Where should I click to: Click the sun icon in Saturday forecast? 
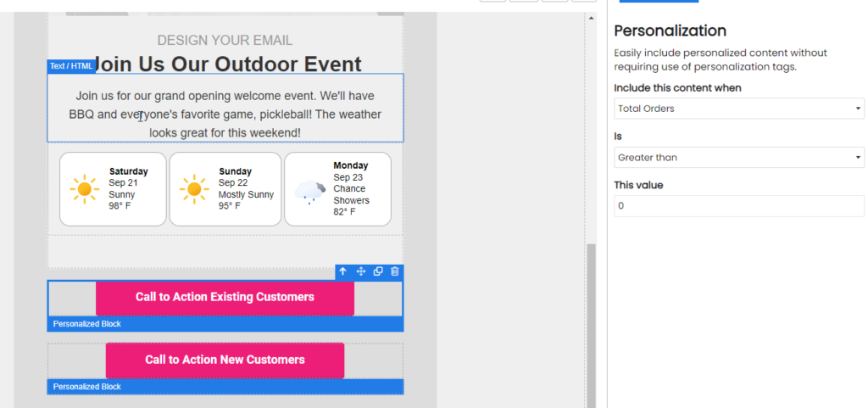point(84,189)
